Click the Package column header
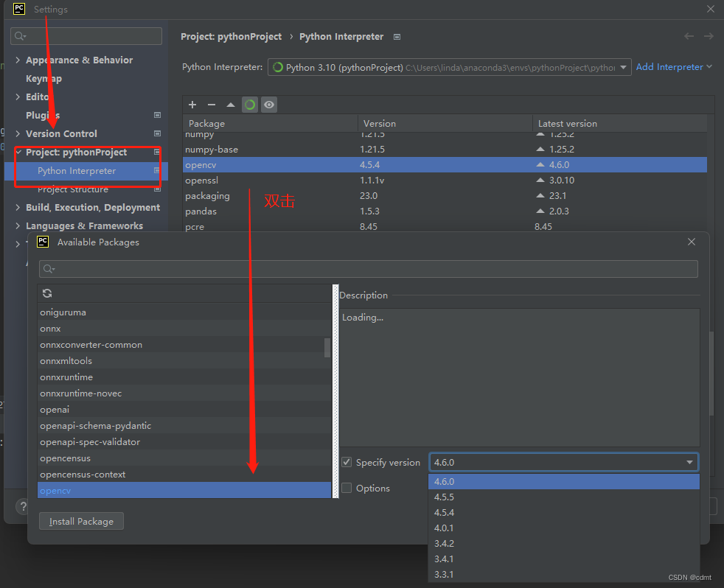 click(x=271, y=123)
